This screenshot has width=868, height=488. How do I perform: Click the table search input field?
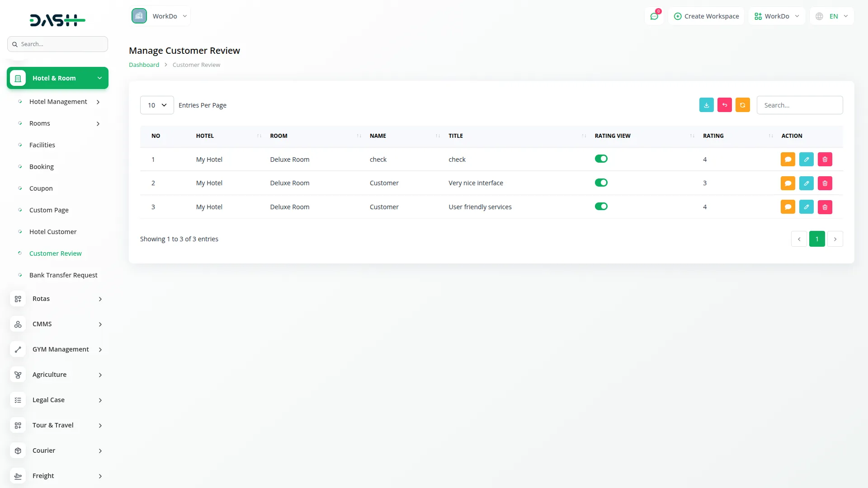(x=799, y=105)
